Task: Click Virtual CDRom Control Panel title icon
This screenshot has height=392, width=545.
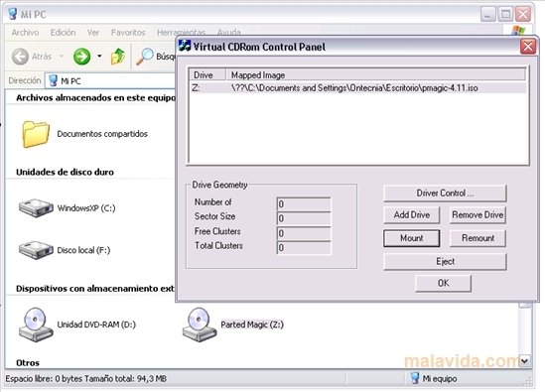Action: [x=185, y=47]
